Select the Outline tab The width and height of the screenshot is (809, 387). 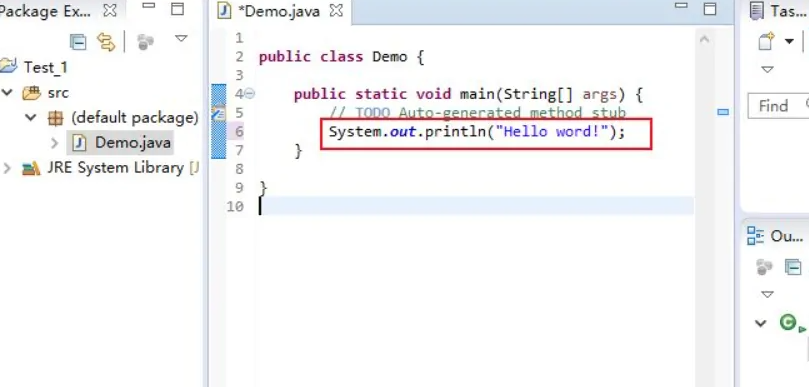tap(786, 236)
